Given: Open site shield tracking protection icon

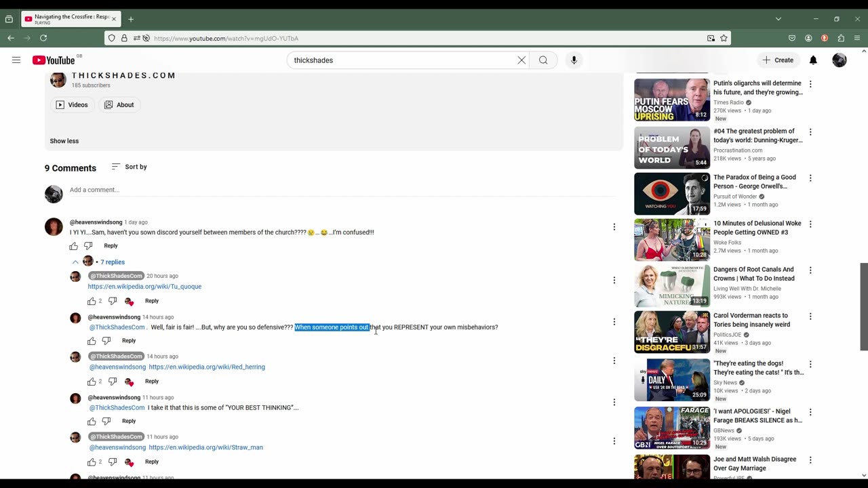Looking at the screenshot, I should [112, 38].
